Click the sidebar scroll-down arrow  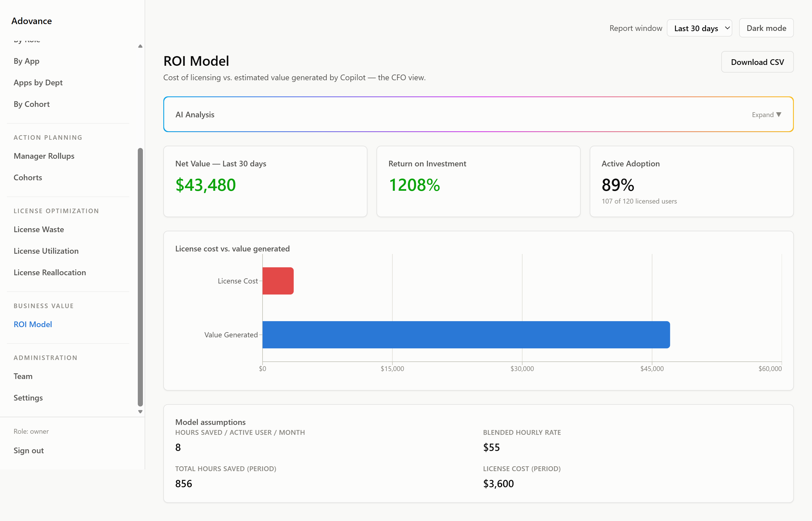140,412
